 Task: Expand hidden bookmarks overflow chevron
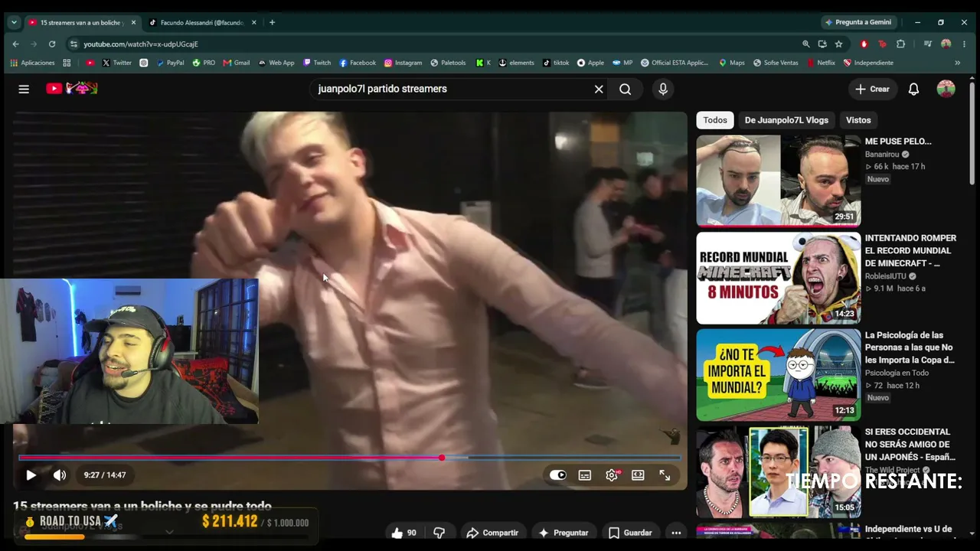pos(957,63)
